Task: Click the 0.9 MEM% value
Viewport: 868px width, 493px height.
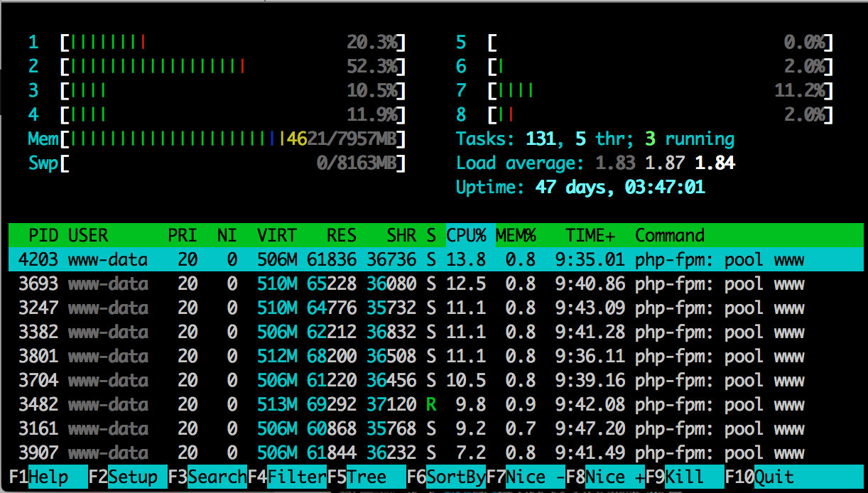Action: click(521, 405)
